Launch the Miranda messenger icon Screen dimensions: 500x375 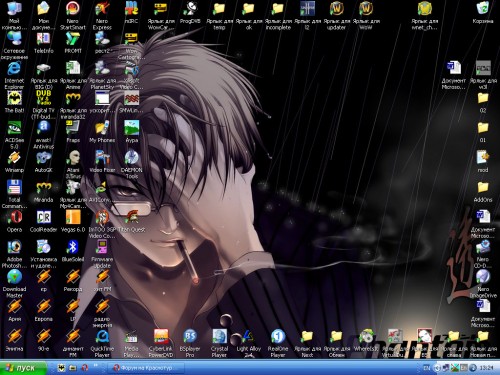tap(43, 188)
